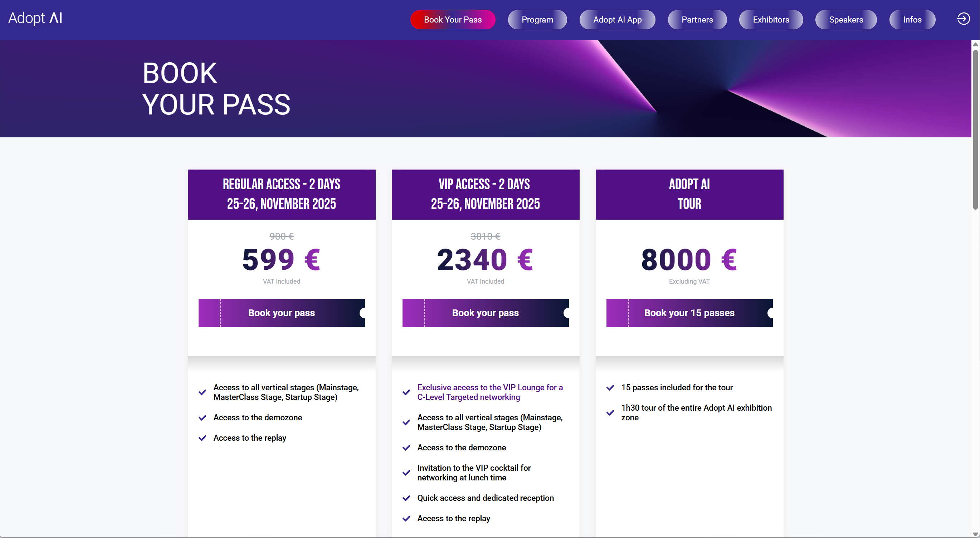This screenshot has height=538, width=980.
Task: Open the Adopt AI App page
Action: pyautogui.click(x=617, y=20)
